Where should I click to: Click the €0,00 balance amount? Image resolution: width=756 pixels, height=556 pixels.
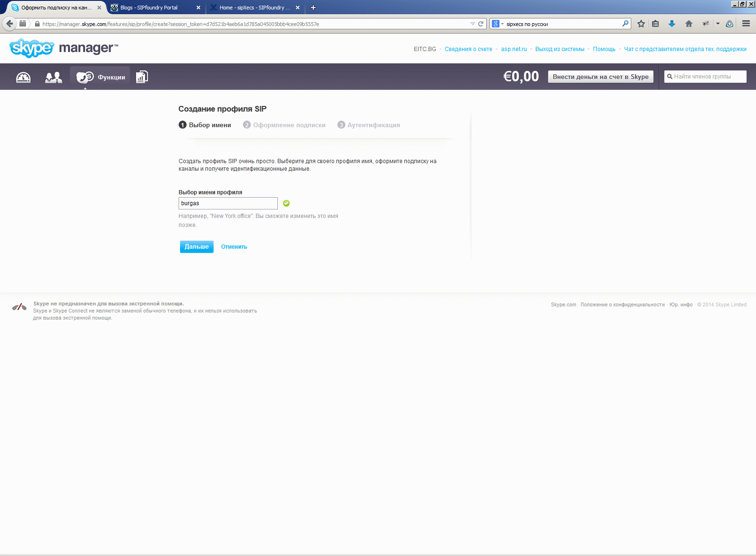[521, 77]
